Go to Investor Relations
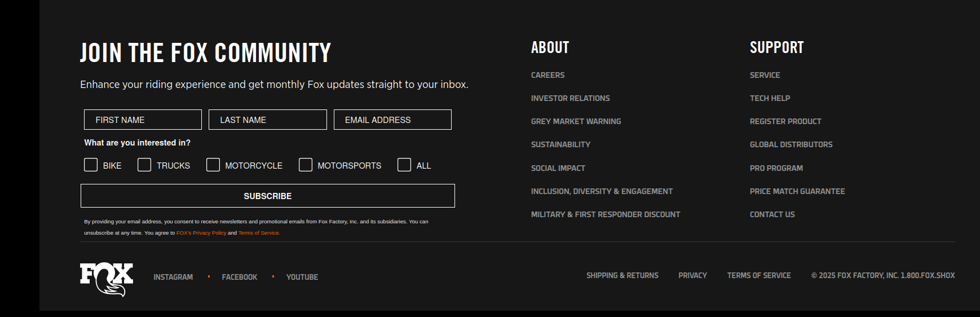The width and height of the screenshot is (980, 317). (570, 98)
